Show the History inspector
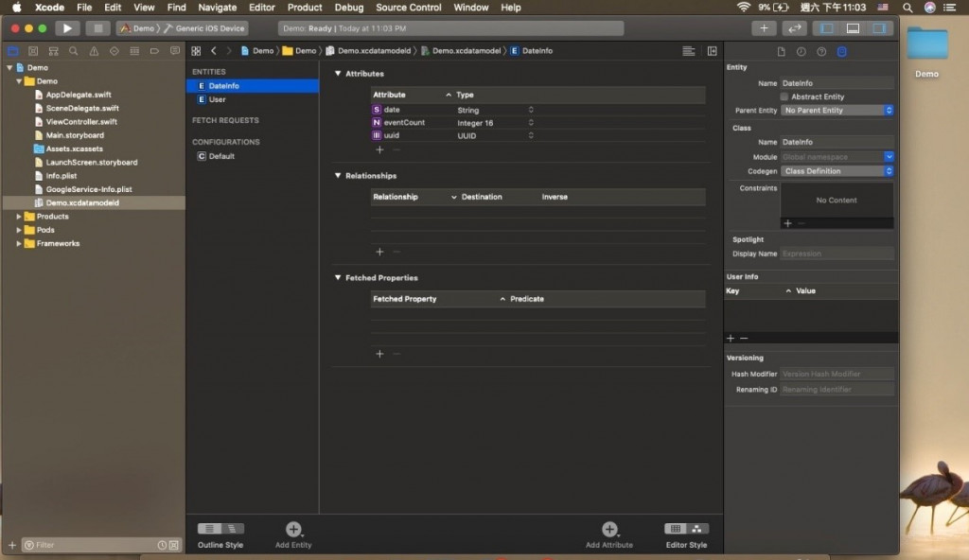This screenshot has width=969, height=560. point(801,52)
